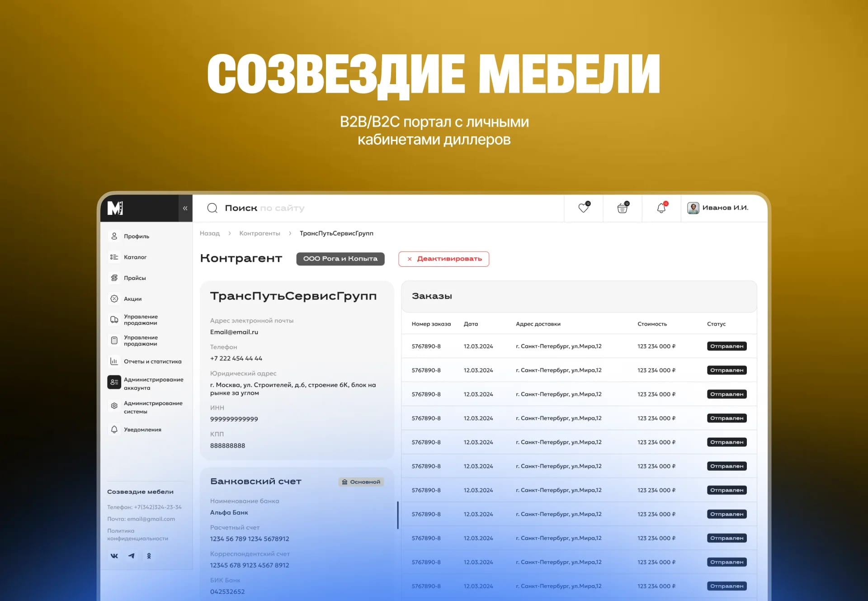Click the Акции percent icon

tap(114, 298)
